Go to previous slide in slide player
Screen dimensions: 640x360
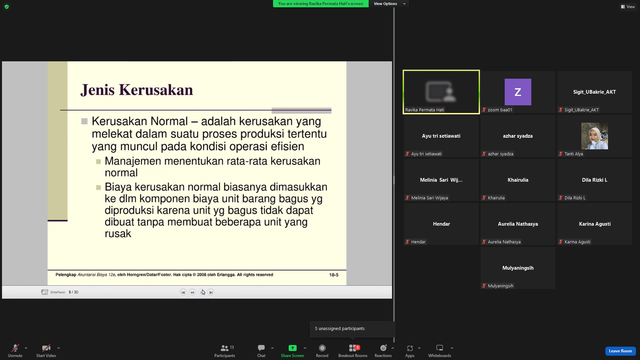tap(192, 292)
